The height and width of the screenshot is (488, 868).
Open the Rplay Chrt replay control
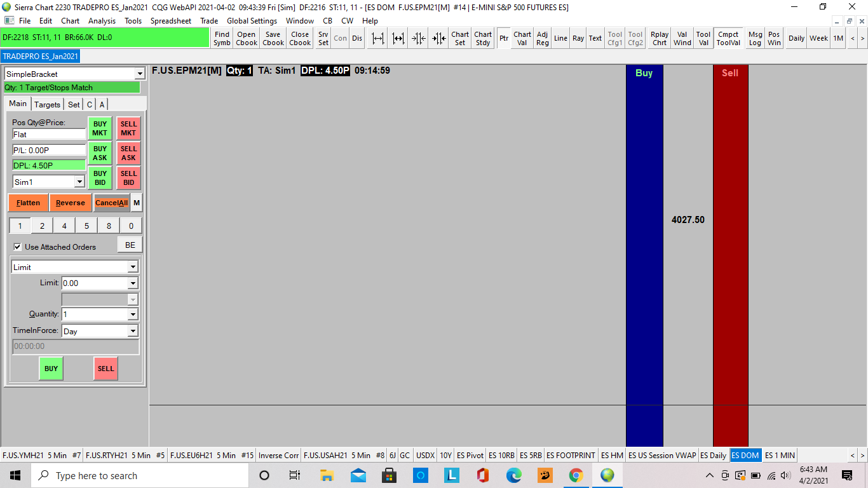(x=660, y=38)
